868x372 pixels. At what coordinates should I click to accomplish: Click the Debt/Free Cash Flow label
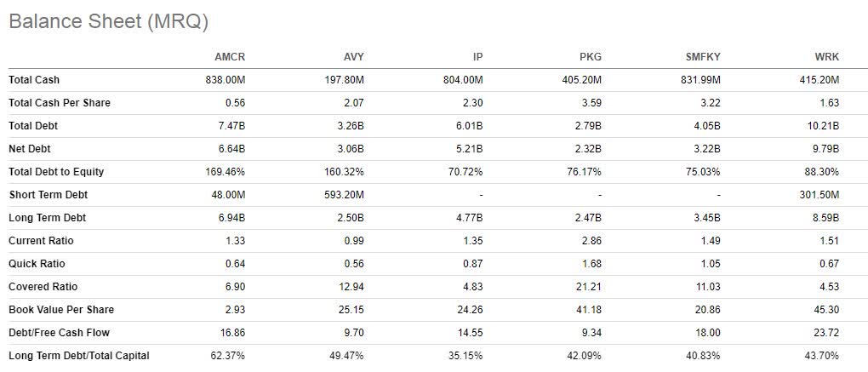click(59, 333)
